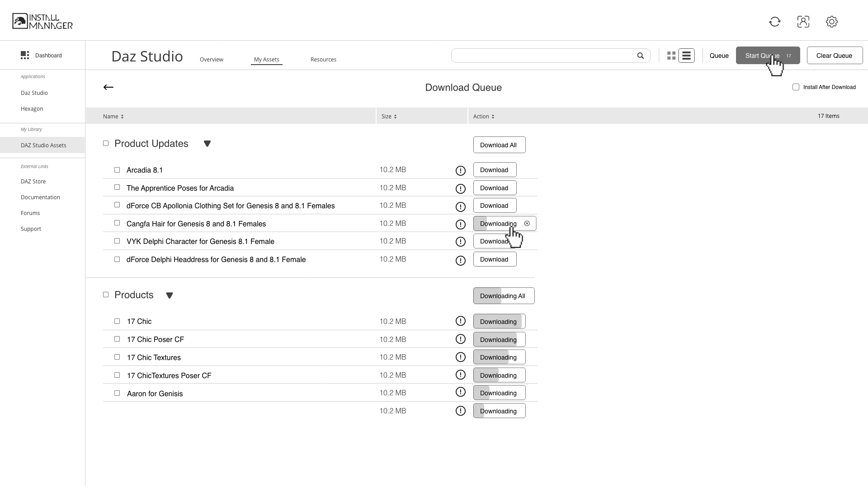Collapse the Product Updates section
Image resolution: width=868 pixels, height=487 pixels.
pos(207,144)
